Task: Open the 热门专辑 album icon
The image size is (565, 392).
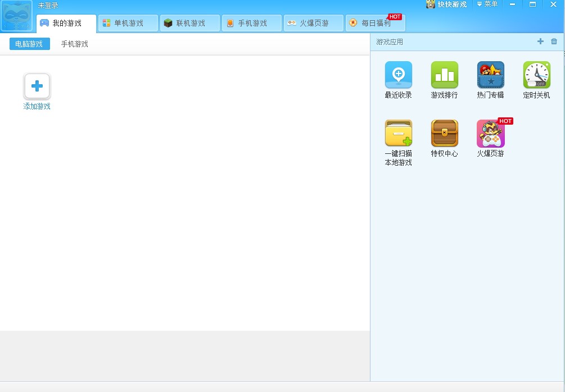Action: pos(490,75)
